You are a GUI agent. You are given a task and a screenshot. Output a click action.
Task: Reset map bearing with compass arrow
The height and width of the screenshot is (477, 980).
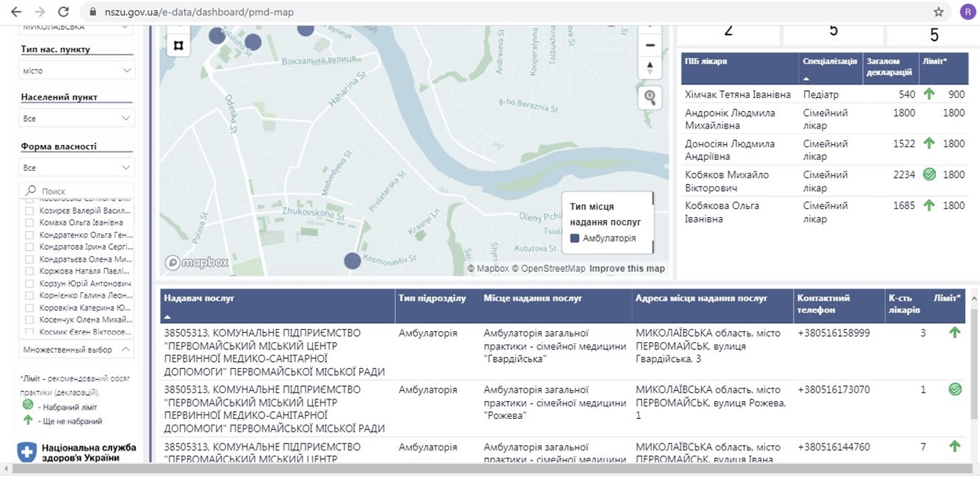(650, 68)
